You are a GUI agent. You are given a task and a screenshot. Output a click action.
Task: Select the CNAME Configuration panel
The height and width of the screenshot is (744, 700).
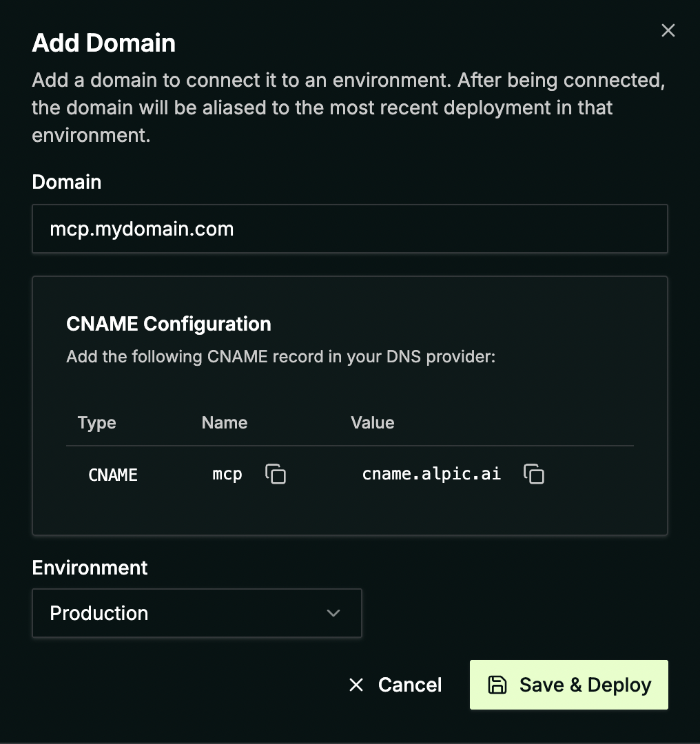click(350, 406)
